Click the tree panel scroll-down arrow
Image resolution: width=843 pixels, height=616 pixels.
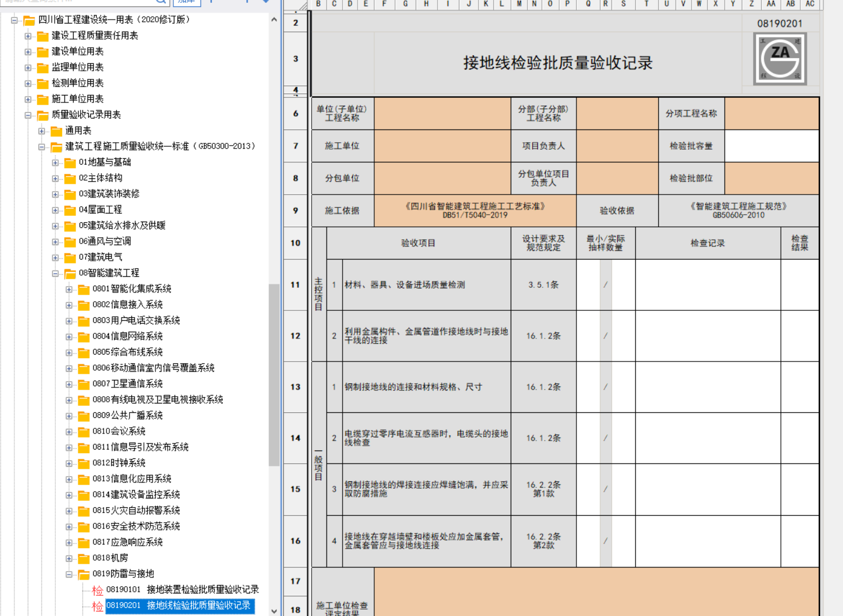click(x=274, y=611)
